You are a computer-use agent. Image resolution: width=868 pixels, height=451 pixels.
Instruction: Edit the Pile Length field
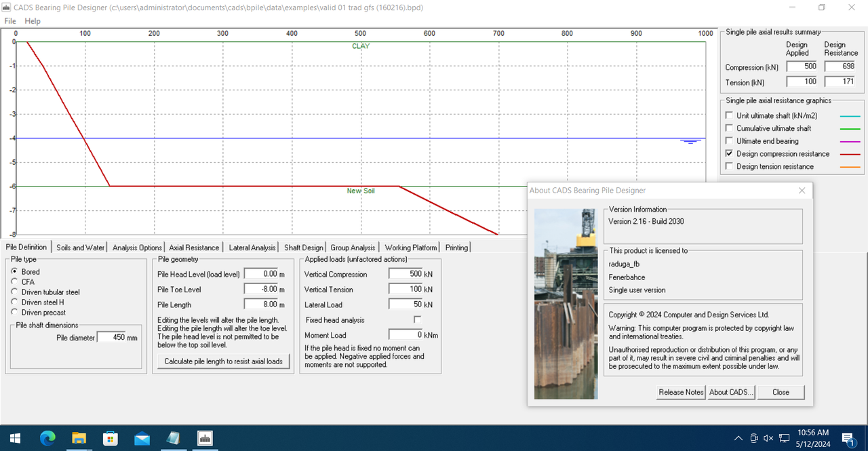[261, 305]
